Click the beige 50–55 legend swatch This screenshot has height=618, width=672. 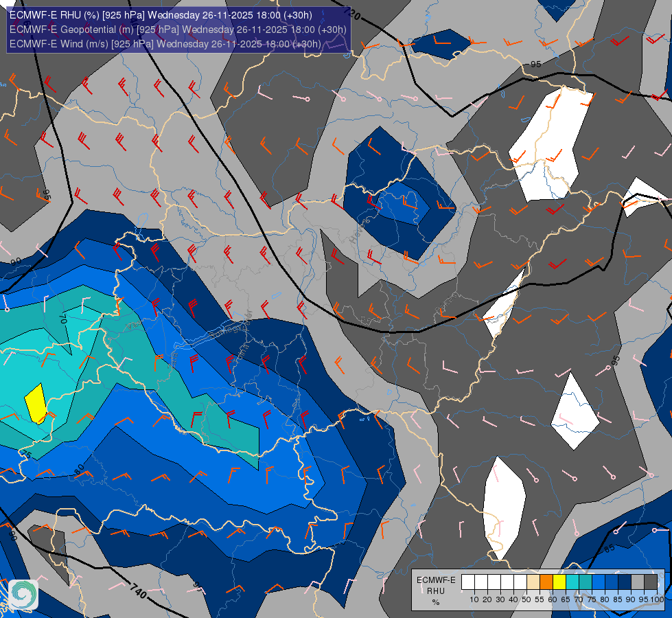[533, 582]
